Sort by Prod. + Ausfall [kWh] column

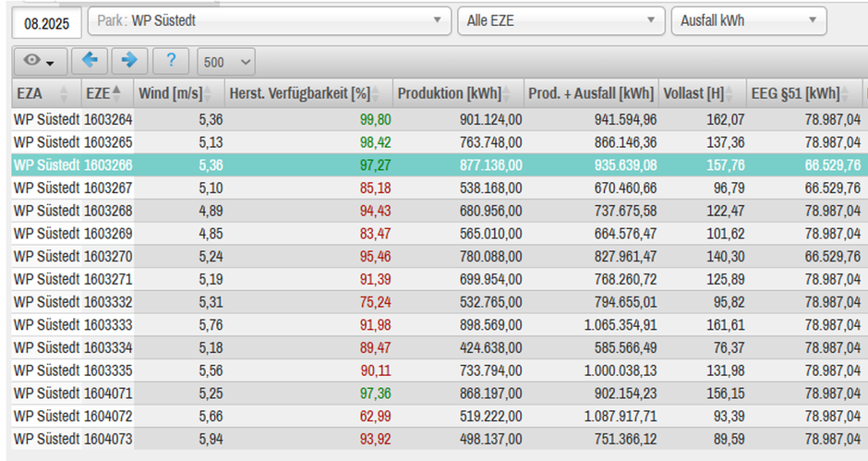pyautogui.click(x=591, y=93)
